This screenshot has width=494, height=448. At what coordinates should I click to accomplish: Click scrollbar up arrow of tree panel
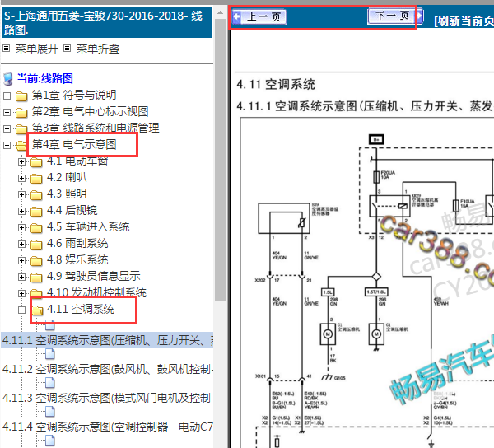coord(220,12)
